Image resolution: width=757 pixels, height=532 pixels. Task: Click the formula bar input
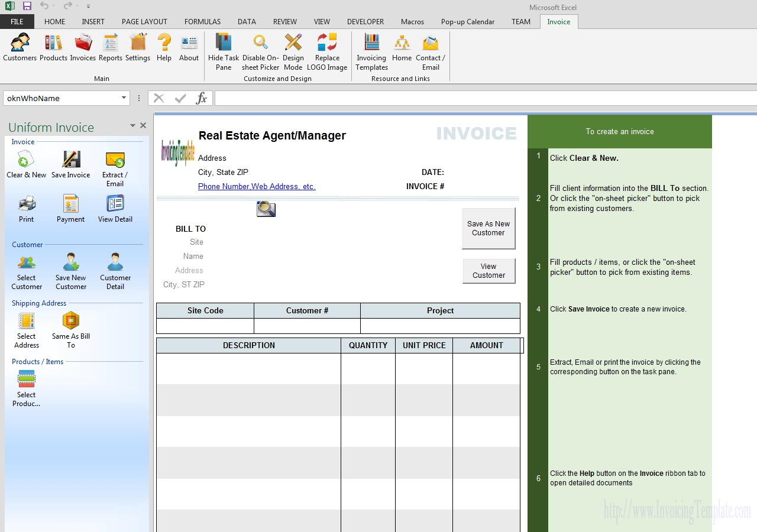[x=485, y=98]
